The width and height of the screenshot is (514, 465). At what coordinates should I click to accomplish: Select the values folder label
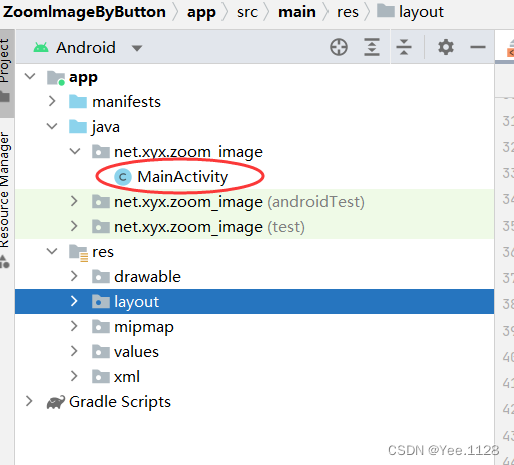coord(136,352)
